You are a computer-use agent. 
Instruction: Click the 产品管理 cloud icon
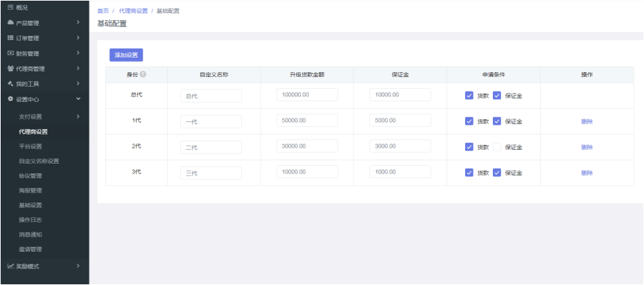coord(10,23)
